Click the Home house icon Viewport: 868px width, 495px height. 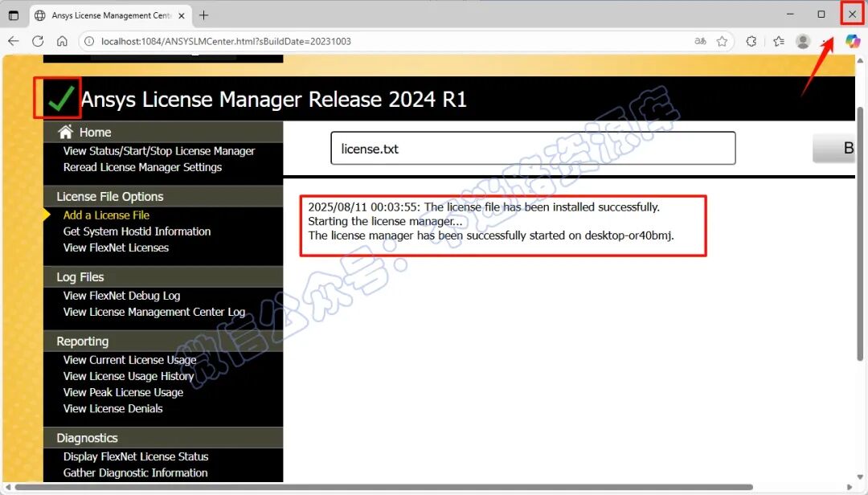pos(65,132)
